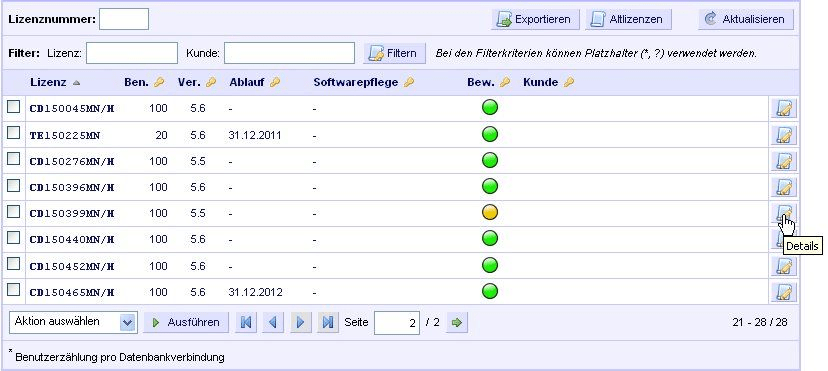This screenshot has width=828, height=371.
Task: Go to the next page
Action: pos(300,322)
